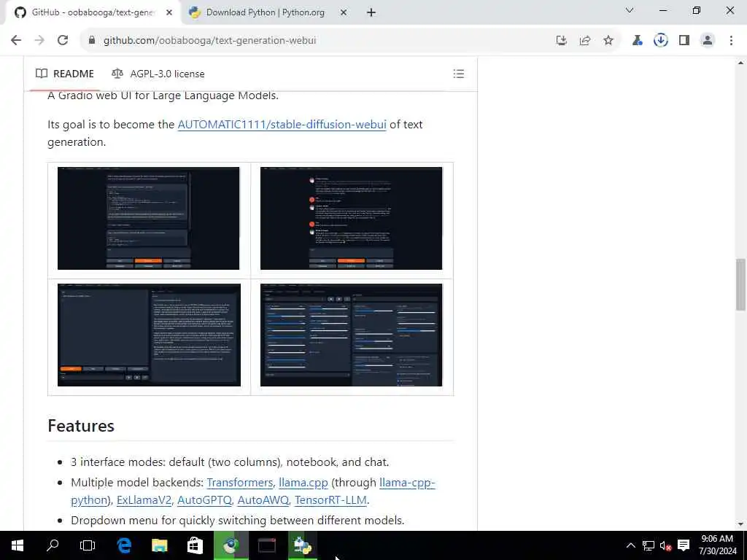Open the AutoAWQ link

coord(263,500)
